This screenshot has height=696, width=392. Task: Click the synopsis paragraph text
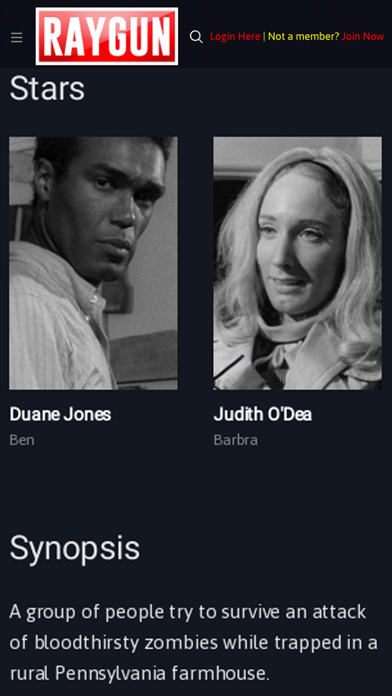coord(194,642)
